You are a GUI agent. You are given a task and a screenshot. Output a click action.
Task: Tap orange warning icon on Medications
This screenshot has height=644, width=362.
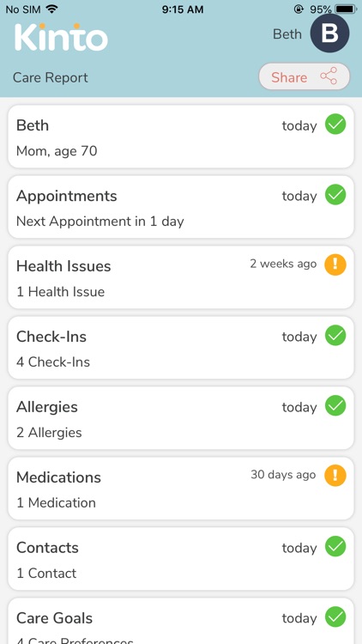335,476
